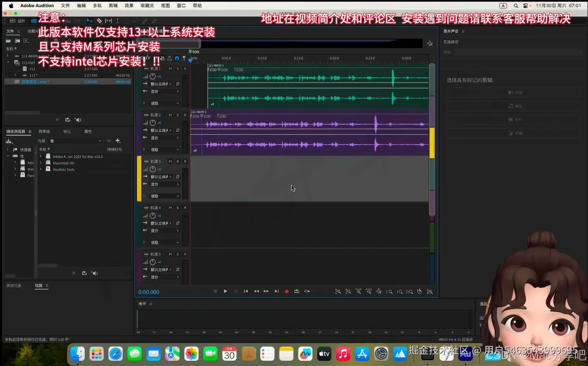Viewport: 588px width, 366px height.
Task: Click loop icon in Files panel footer
Action: (x=68, y=120)
